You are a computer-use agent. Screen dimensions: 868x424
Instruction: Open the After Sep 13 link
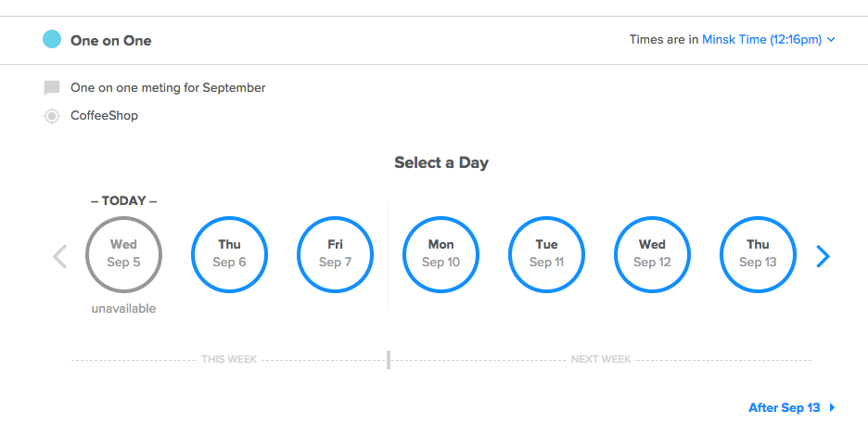pos(785,407)
